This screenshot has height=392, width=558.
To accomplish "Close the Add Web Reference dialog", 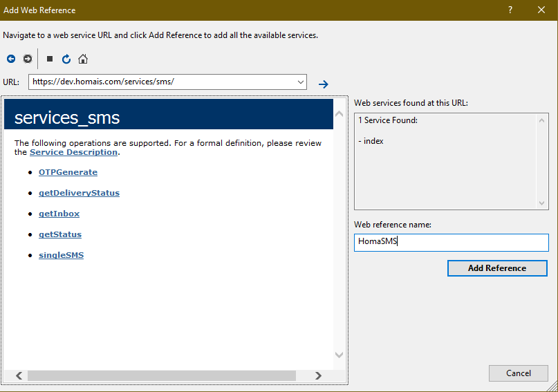I will (541, 10).
